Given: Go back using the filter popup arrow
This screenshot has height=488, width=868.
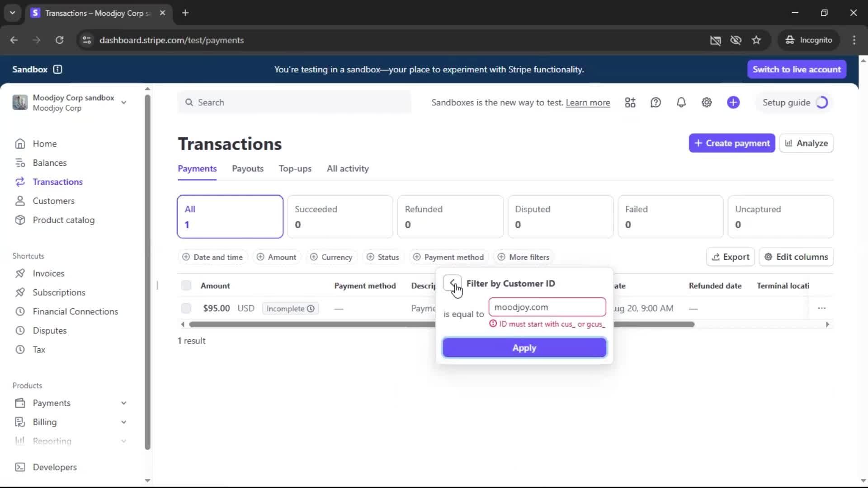Looking at the screenshot, I should coord(452,283).
